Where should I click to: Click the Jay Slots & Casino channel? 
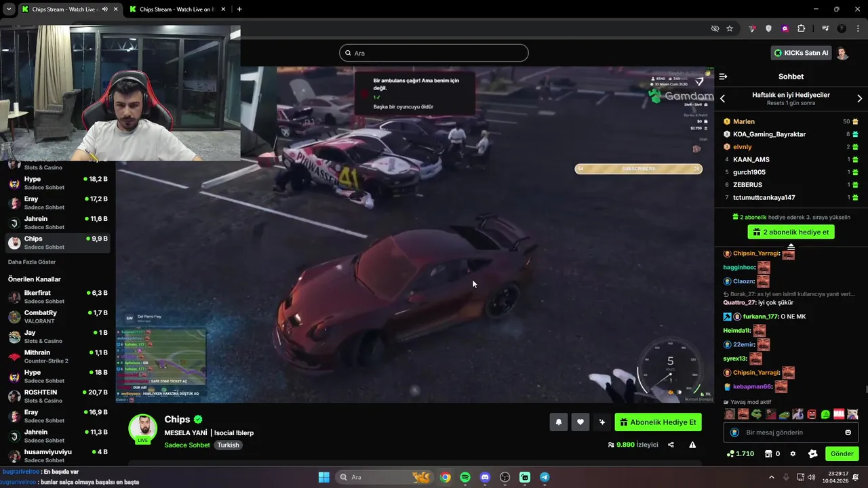(x=58, y=337)
